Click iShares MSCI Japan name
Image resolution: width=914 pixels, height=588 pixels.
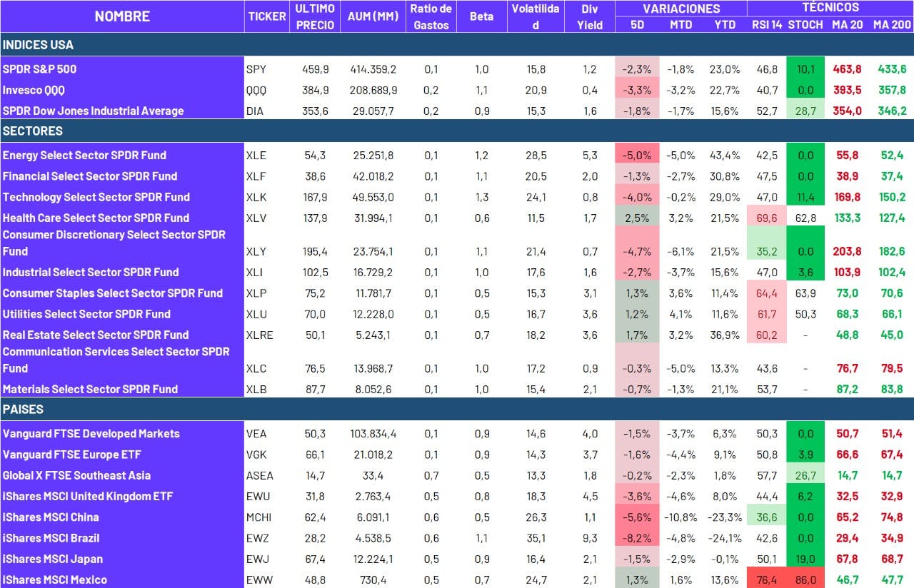pyautogui.click(x=52, y=559)
